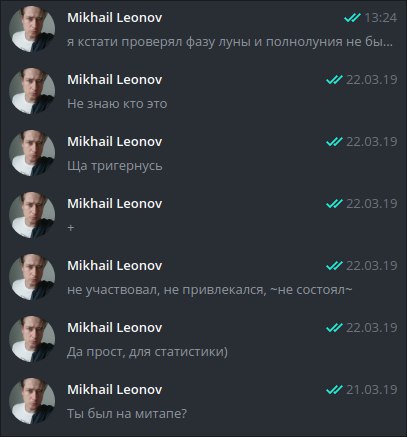Click avatar next to "Не знаю кто это"
Image resolution: width=407 pixels, height=437 pixels.
coord(32,91)
